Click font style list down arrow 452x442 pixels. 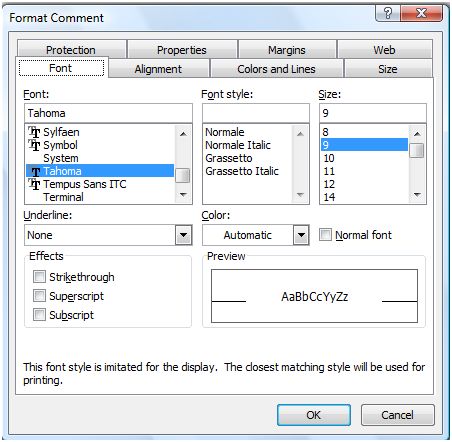(300, 195)
